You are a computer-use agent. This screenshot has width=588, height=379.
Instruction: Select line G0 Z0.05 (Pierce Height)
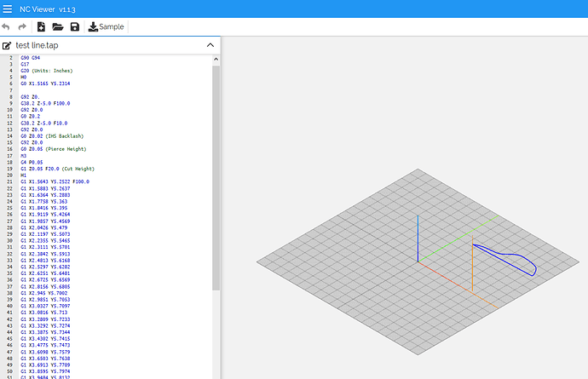(54, 149)
